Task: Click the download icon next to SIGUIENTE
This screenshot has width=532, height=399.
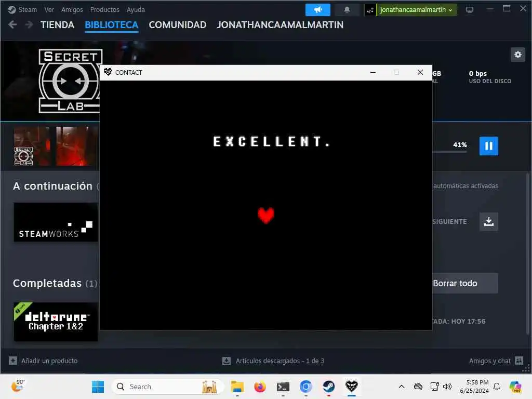Action: (x=488, y=221)
